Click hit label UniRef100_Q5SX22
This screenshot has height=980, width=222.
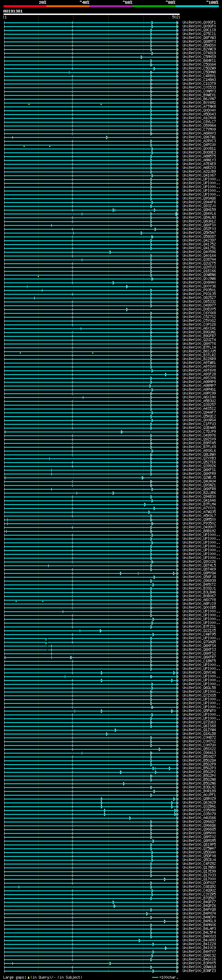tap(199, 749)
